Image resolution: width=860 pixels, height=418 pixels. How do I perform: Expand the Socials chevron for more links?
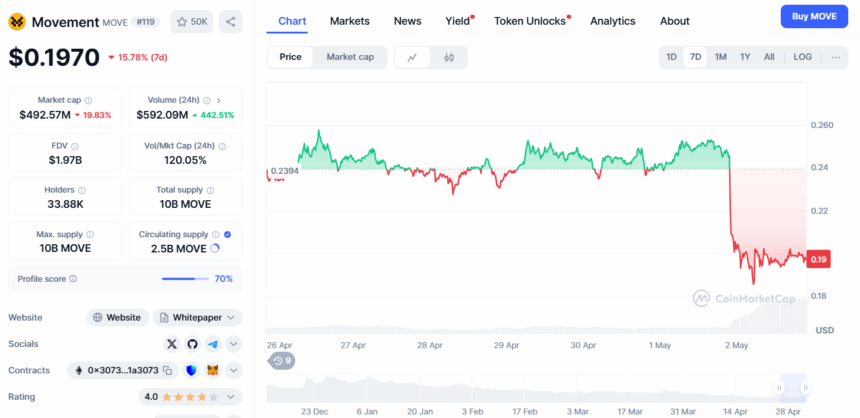[x=234, y=344]
